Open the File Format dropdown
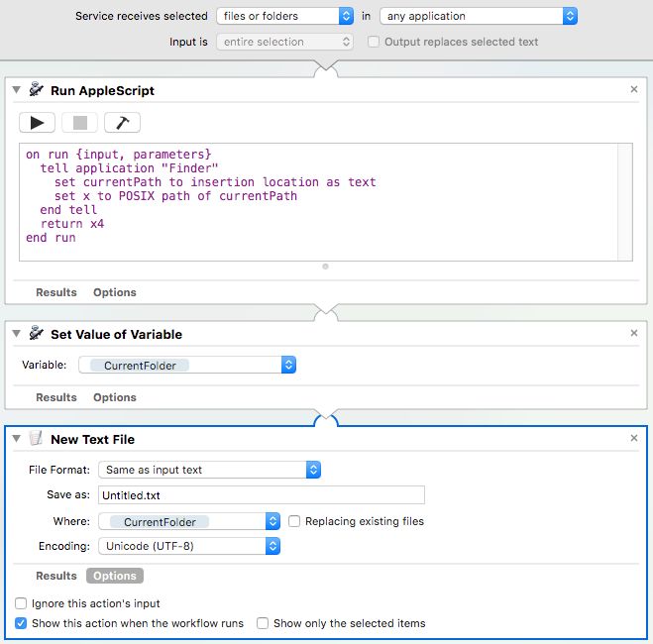653x644 pixels. (x=209, y=470)
